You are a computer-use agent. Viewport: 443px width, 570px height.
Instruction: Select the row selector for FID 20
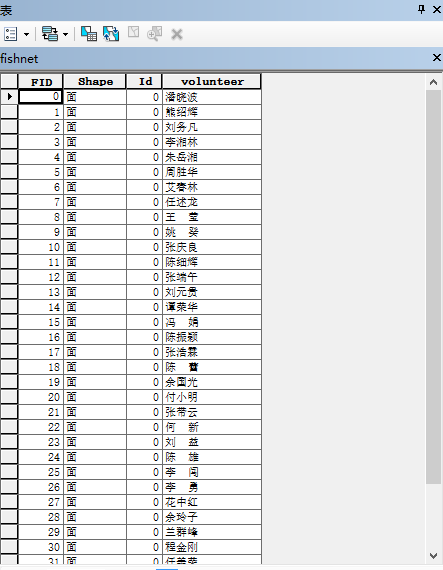pos(9,397)
